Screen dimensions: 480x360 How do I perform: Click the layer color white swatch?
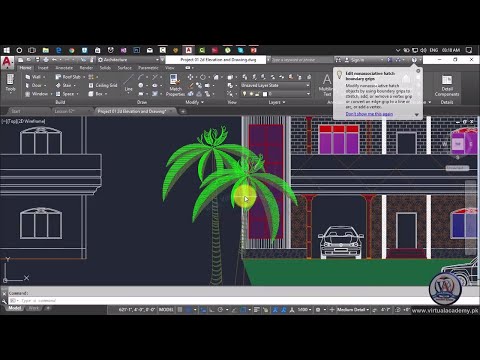(x=265, y=94)
